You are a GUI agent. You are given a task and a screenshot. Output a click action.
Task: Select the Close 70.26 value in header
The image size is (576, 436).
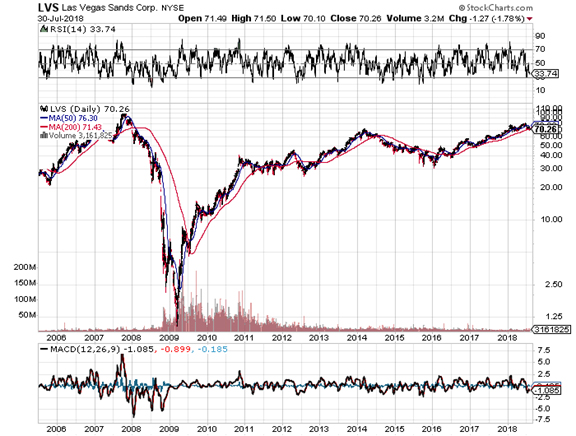point(356,18)
